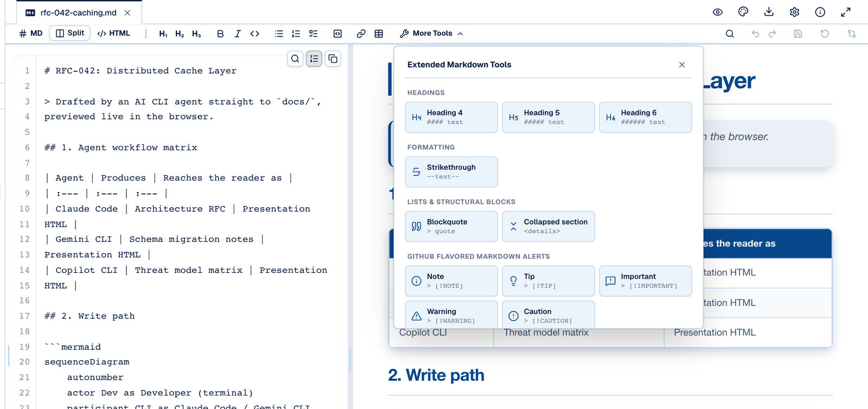Click 'Threat model matrix' cell in preview
This screenshot has width=868, height=409.
[x=546, y=333]
